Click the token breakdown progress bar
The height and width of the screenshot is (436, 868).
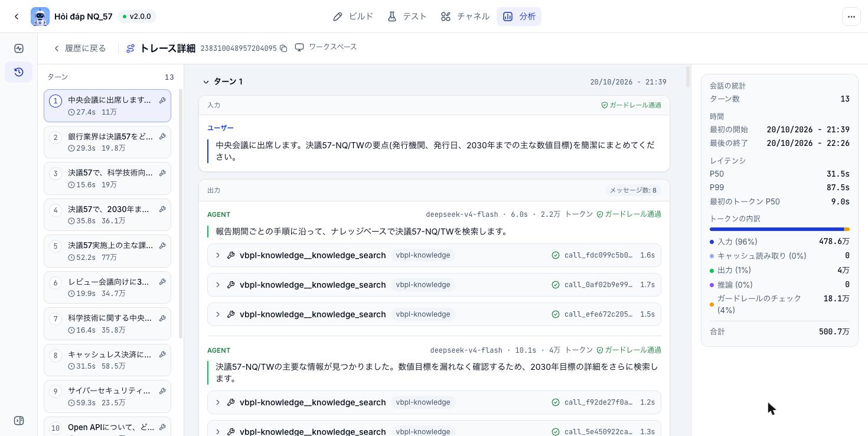[779, 229]
